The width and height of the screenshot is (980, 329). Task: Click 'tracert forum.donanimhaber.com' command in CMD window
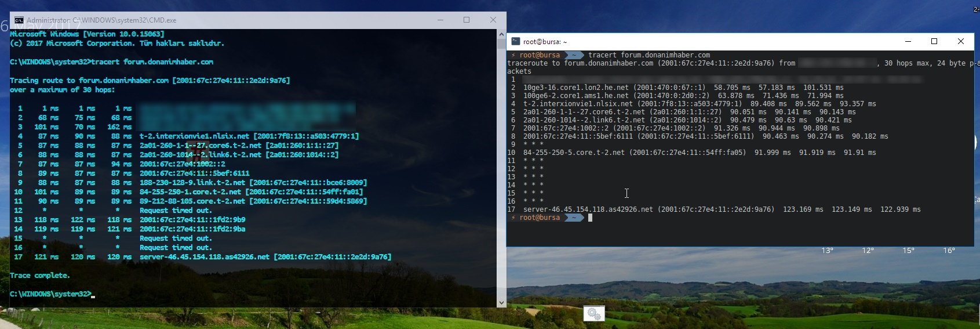click(152, 62)
